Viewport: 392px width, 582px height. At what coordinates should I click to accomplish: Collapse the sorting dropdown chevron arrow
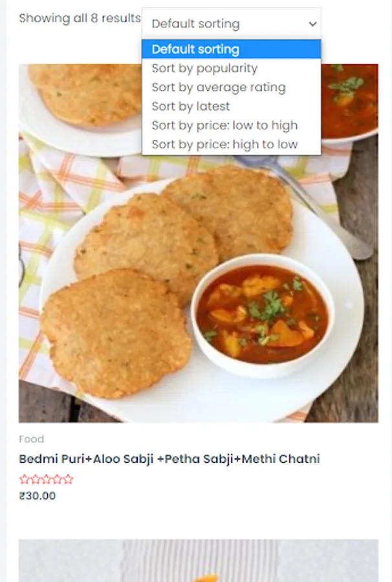[312, 24]
